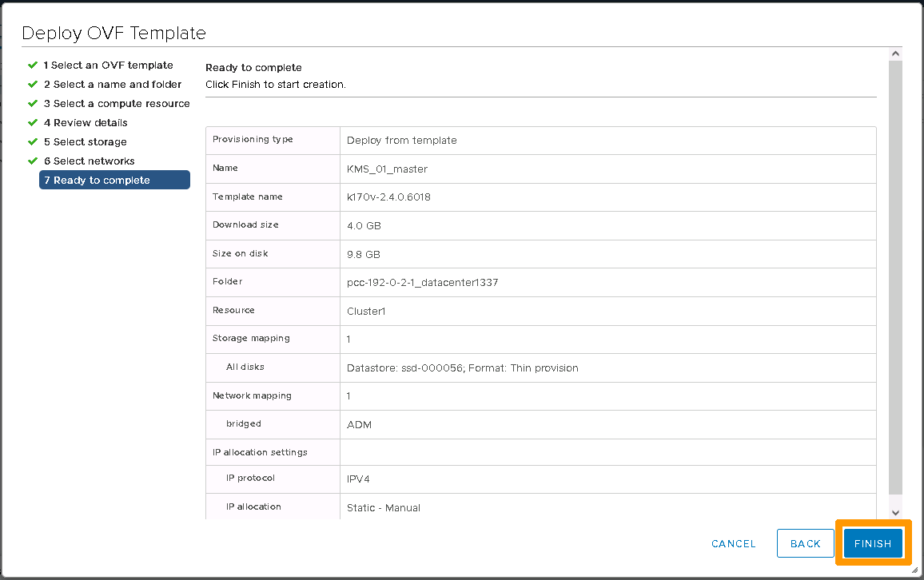Go to step 1 Select an OVF template
The width and height of the screenshot is (924, 580).
pos(108,65)
